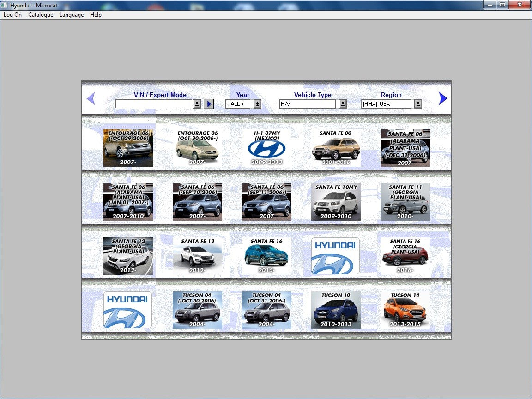This screenshot has height=399, width=532.
Task: Open the Year dropdown list
Action: tap(257, 104)
